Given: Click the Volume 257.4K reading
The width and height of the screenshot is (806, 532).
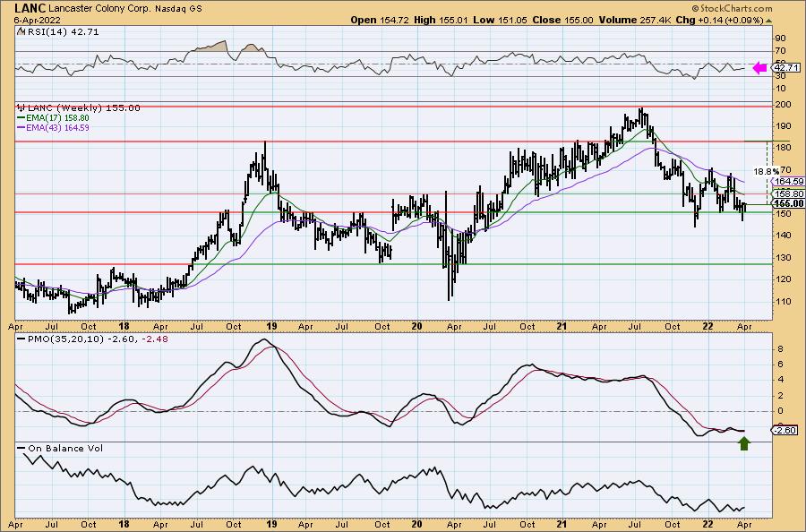Looking at the screenshot, I should (634, 20).
